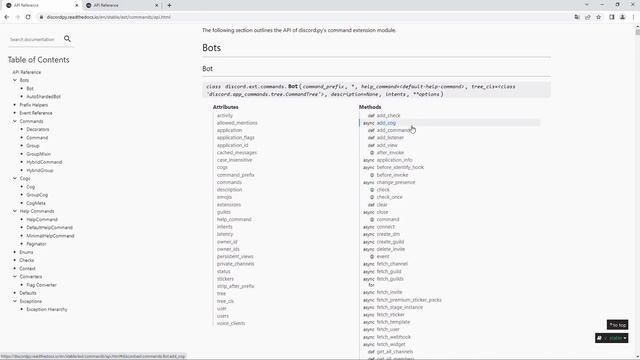Open the browser side panel icon
This screenshot has height=360, width=640.
click(x=611, y=17)
